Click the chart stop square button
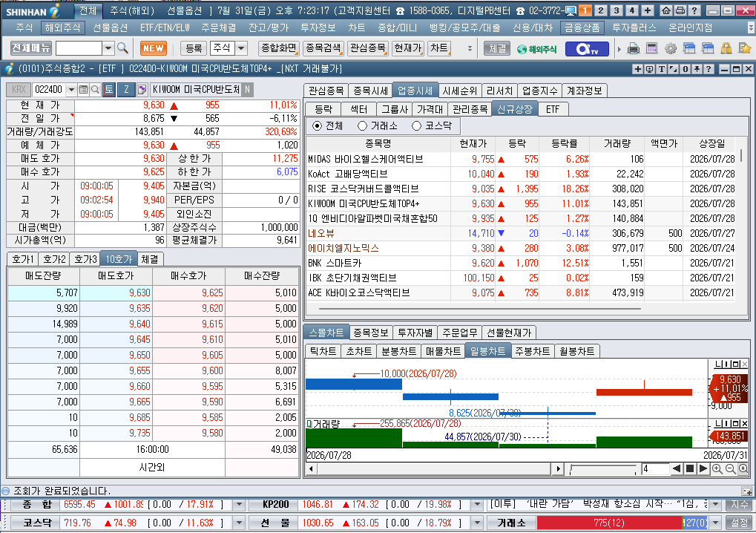The height and width of the screenshot is (533, 756). tap(690, 468)
